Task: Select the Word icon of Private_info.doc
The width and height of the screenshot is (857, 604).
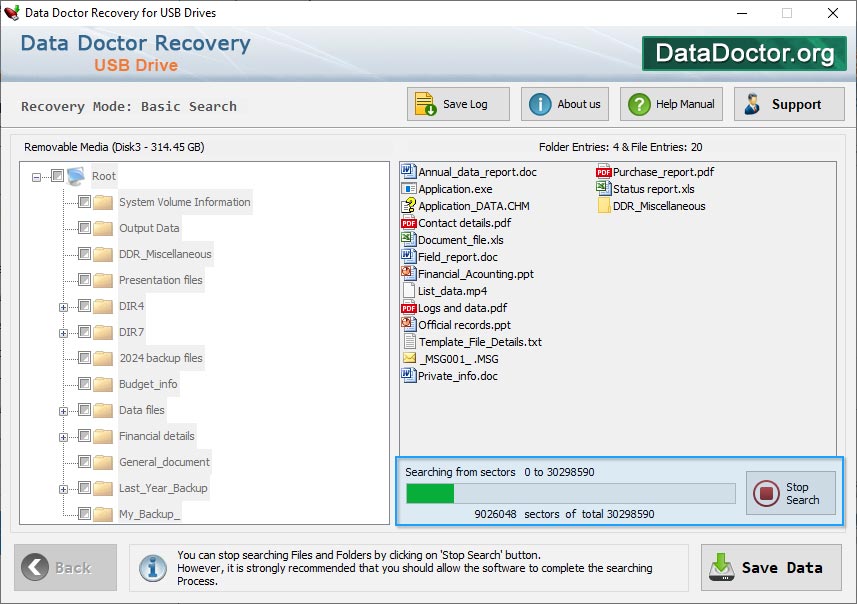Action: [x=408, y=376]
